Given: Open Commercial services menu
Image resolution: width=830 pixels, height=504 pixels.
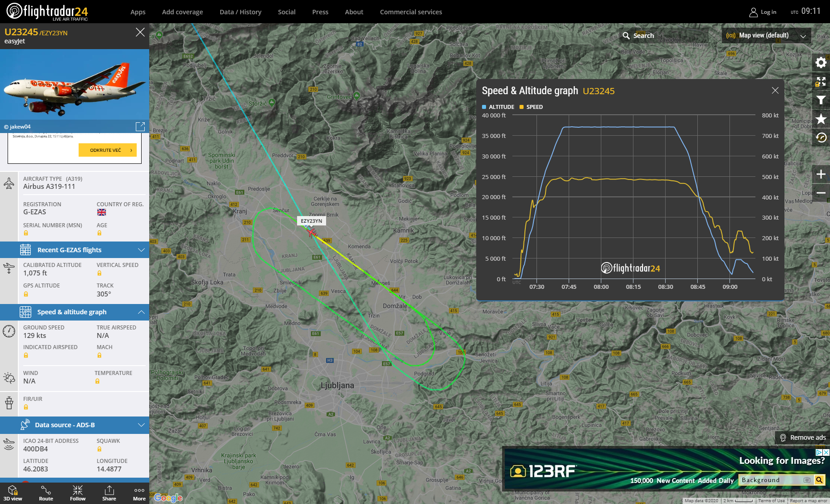Looking at the screenshot, I should click(411, 12).
